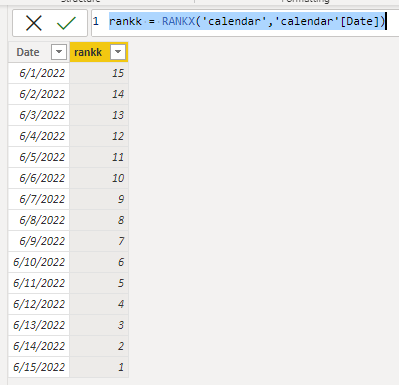Select the 6/4/2022 date cell
The image size is (399, 385).
tap(39, 136)
